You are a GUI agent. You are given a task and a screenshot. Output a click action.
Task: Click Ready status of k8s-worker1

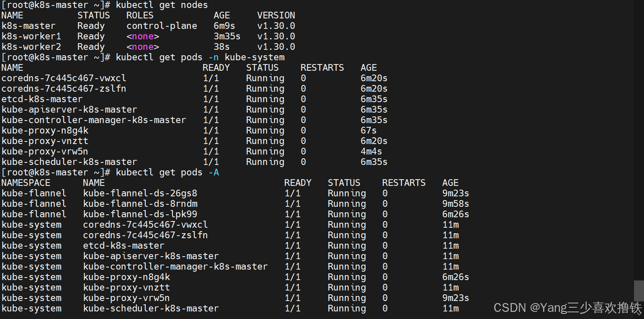pos(91,36)
